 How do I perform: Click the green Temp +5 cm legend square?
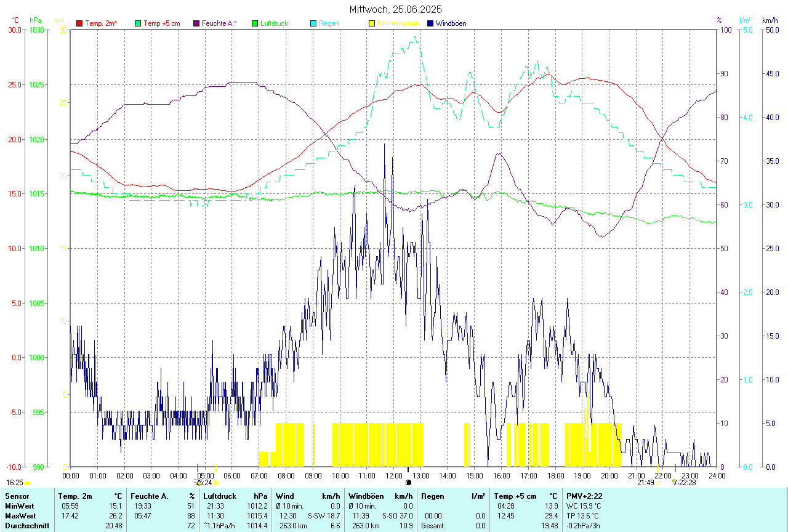pos(138,23)
